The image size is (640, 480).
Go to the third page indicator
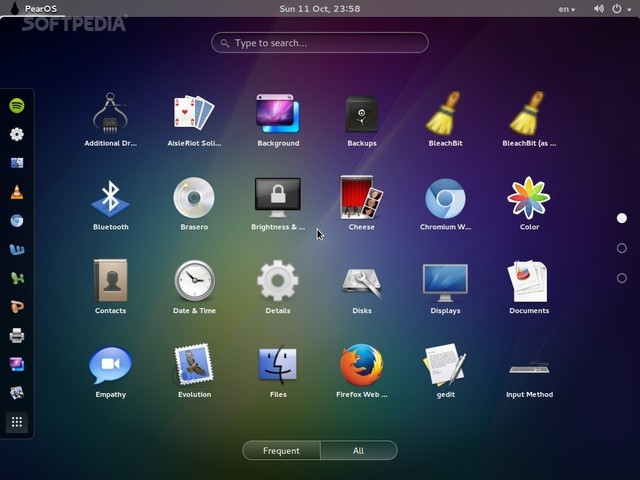tap(622, 278)
